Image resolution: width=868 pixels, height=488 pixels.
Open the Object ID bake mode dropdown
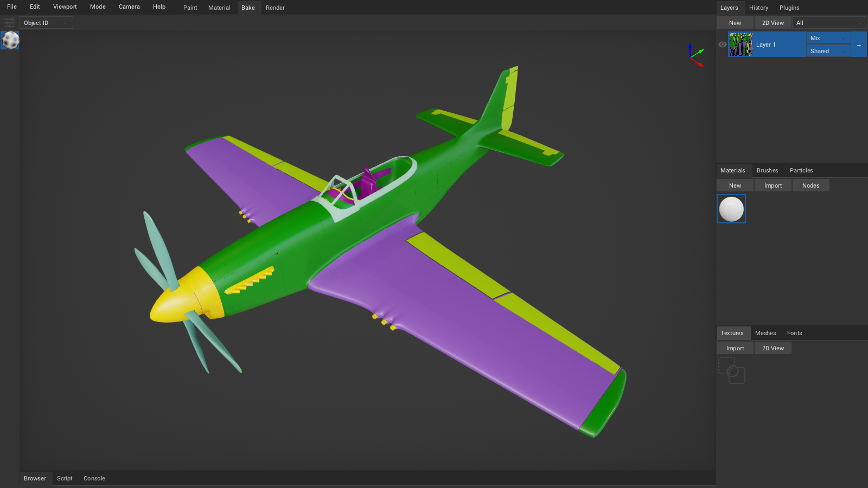(x=46, y=22)
